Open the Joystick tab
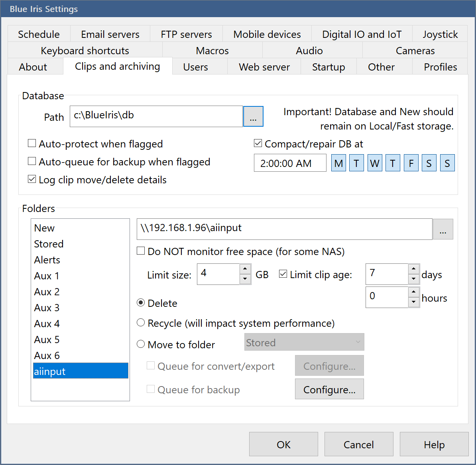The width and height of the screenshot is (476, 465). click(440, 34)
